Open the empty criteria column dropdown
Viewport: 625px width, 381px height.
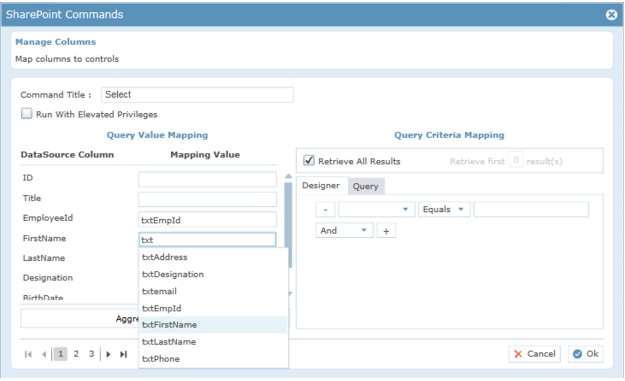[376, 209]
